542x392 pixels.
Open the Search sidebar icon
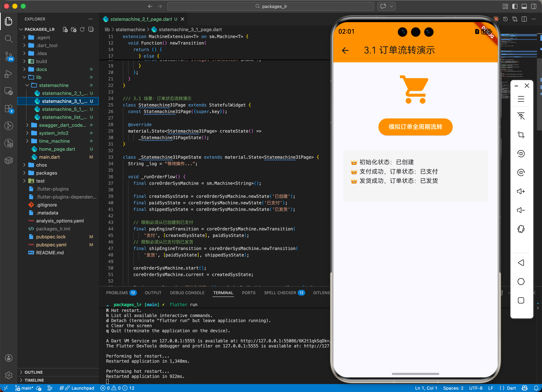coord(9,38)
